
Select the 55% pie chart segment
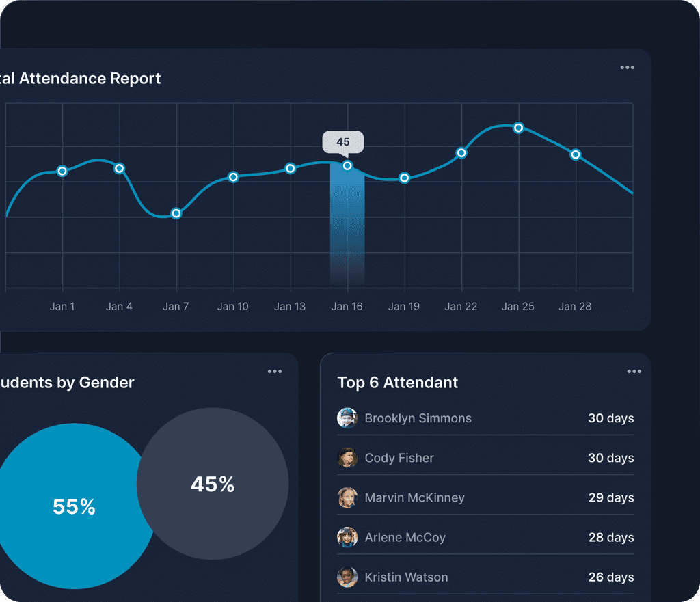coord(72,507)
